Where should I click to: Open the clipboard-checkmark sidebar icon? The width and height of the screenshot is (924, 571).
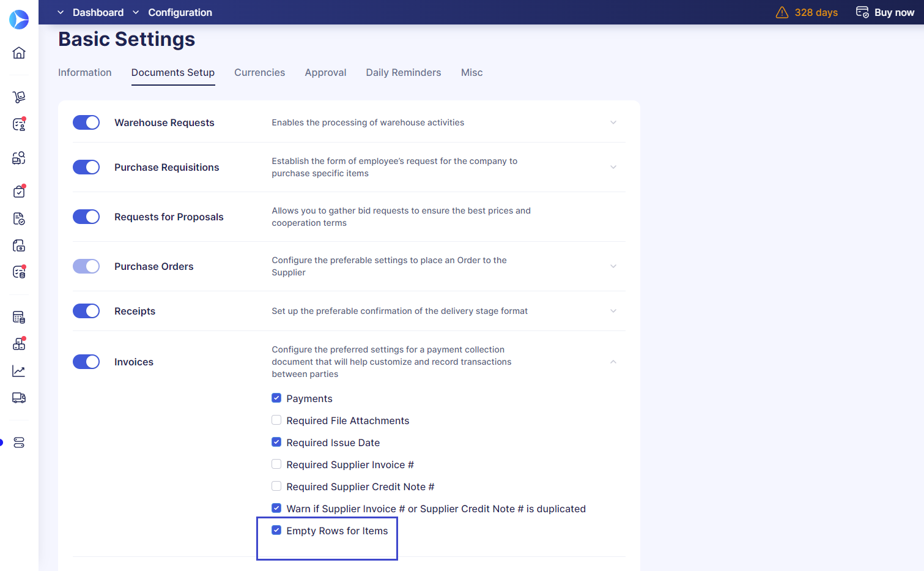coord(19,192)
